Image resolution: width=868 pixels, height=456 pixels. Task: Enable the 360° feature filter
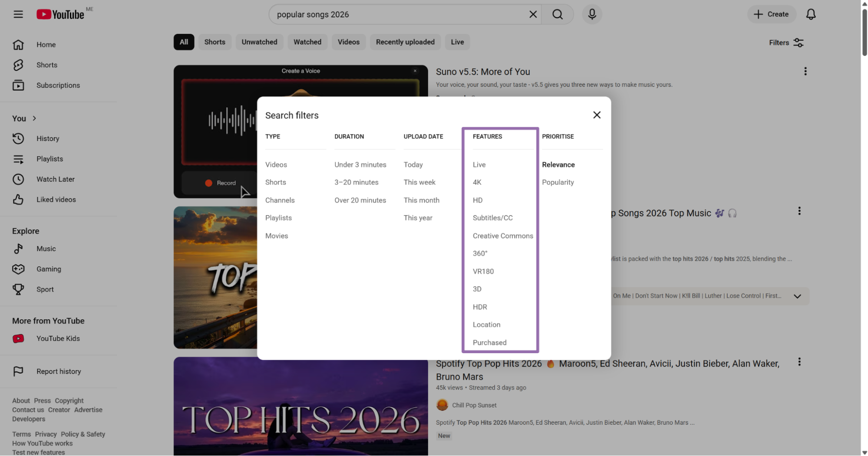coord(480,254)
